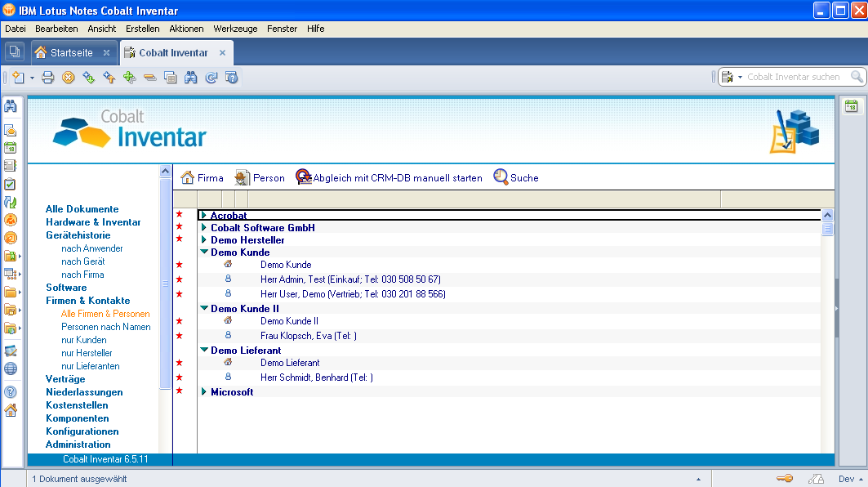Click the Cobalt Inventar suchen search field
The width and height of the screenshot is (868, 487).
[793, 77]
